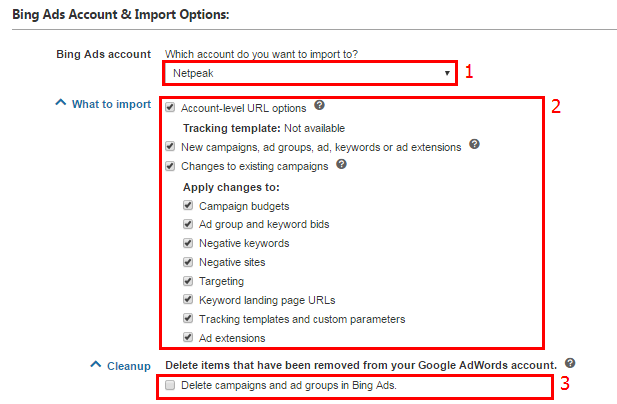This screenshot has height=404, width=617.
Task: Uncheck Keyword landing page URLs
Action: [x=188, y=300]
